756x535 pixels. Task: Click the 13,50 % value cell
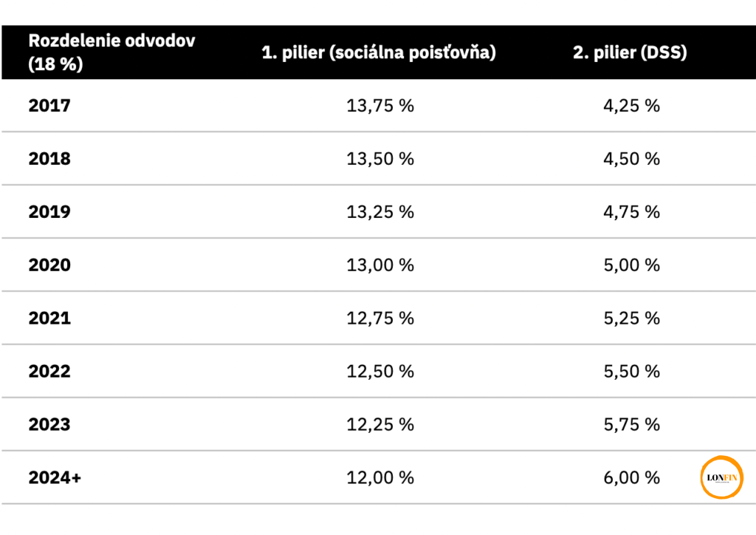tap(380, 159)
